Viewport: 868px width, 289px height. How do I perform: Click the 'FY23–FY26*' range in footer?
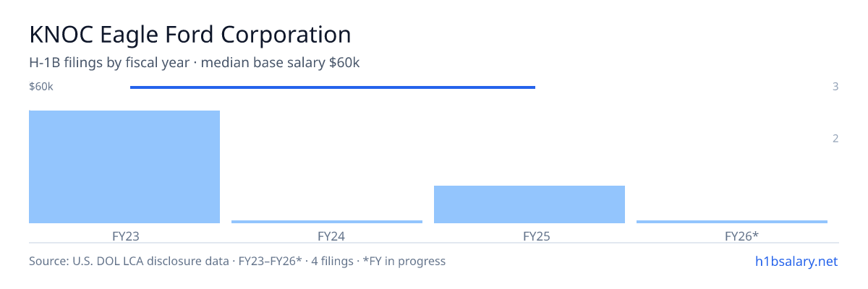[x=271, y=261]
